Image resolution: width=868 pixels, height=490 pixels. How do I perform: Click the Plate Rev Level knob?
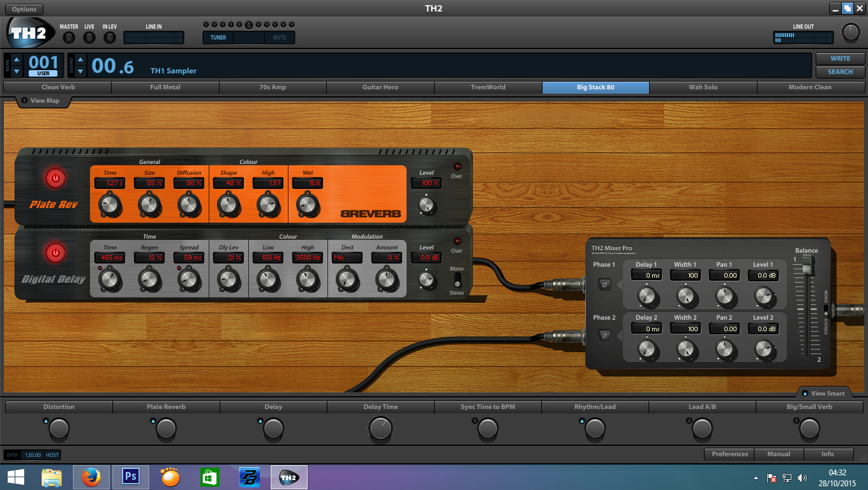[x=426, y=204]
